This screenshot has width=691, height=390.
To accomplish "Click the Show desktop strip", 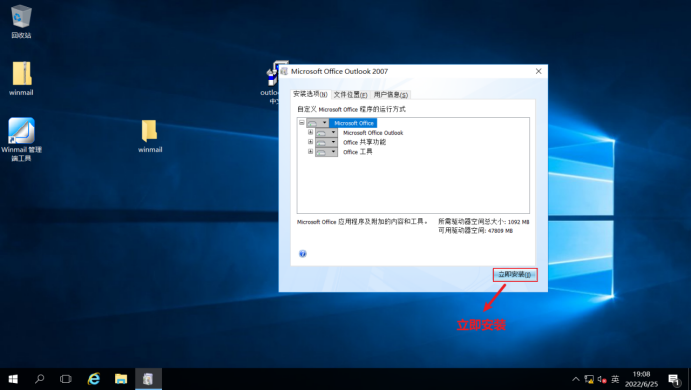I will [689, 379].
